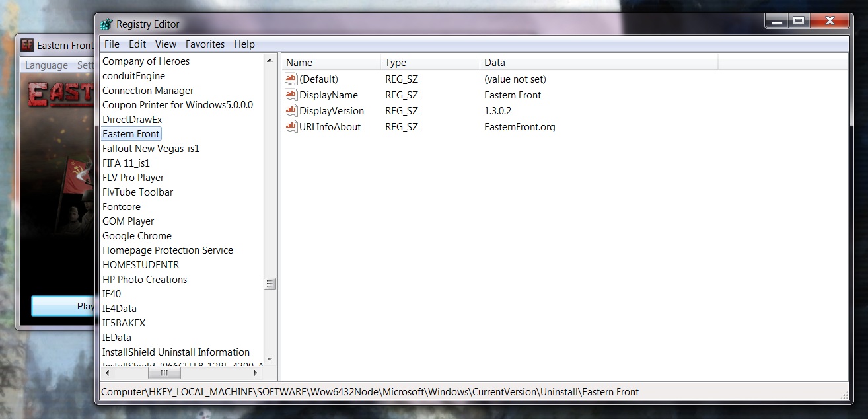Screen dimensions: 868x419
Task: Open the Edit menu
Action: tap(137, 44)
